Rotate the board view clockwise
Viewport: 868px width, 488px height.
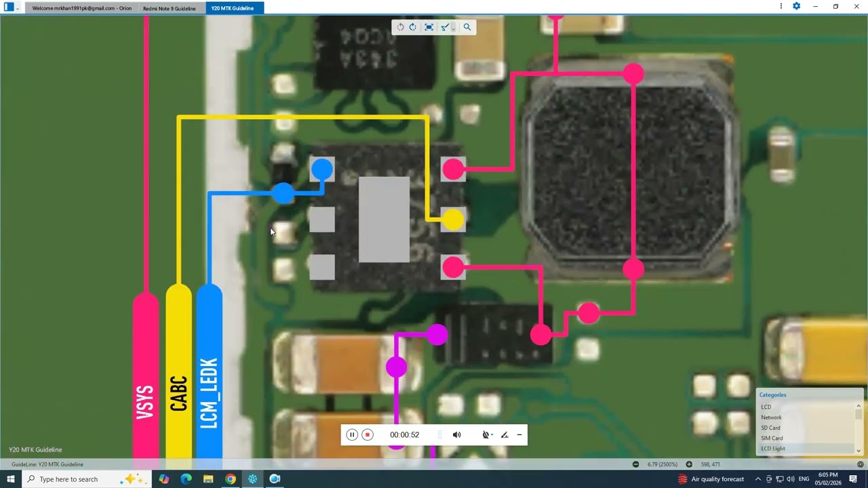(413, 27)
